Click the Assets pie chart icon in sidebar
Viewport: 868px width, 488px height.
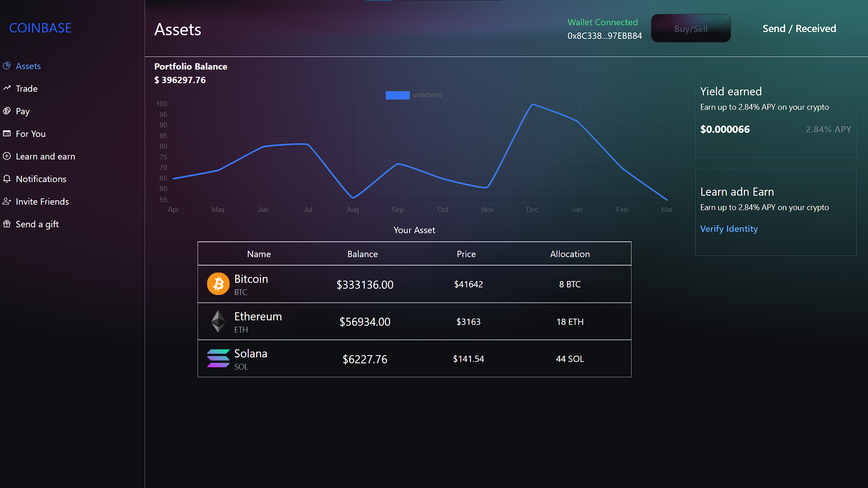(7, 66)
